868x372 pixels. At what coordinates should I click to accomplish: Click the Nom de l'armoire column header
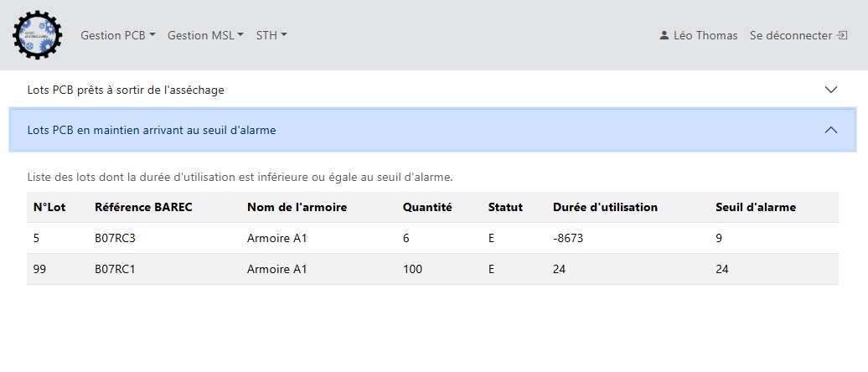pyautogui.click(x=297, y=207)
